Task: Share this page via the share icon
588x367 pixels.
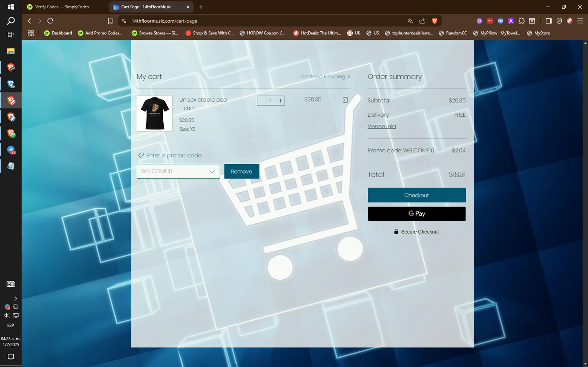Action: (422, 21)
